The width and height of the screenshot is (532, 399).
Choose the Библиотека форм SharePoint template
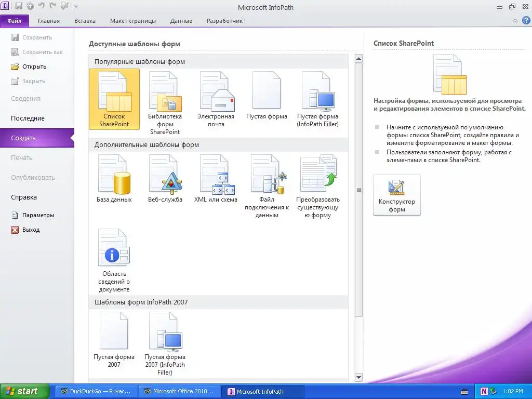click(x=165, y=103)
